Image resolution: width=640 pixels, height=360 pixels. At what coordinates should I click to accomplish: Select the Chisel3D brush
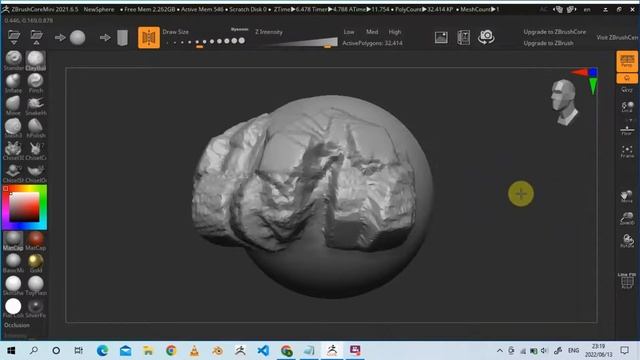pos(13,151)
